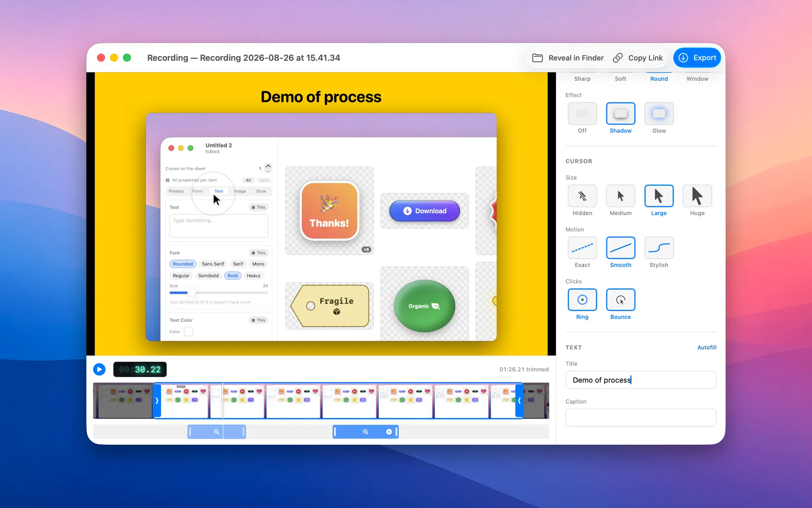This screenshot has width=812, height=508.
Task: Choose Smooth cursor motion
Action: point(621,248)
